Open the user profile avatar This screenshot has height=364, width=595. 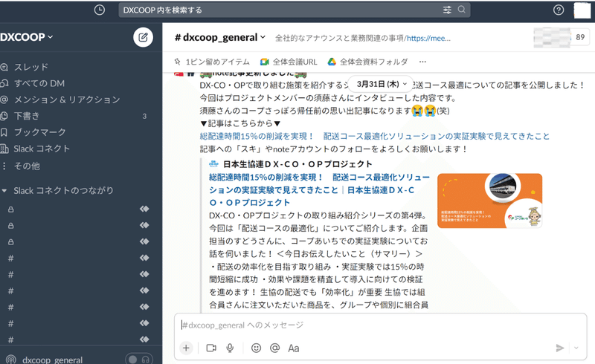tap(582, 10)
